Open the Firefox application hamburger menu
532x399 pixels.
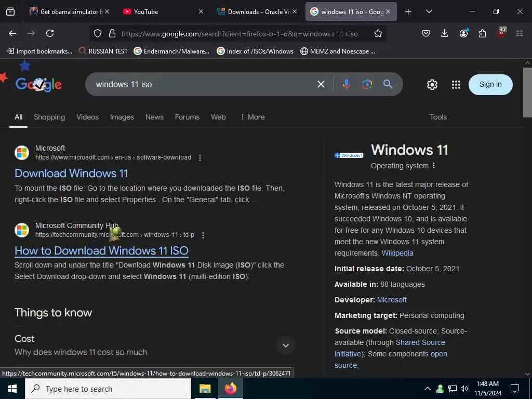point(519,33)
